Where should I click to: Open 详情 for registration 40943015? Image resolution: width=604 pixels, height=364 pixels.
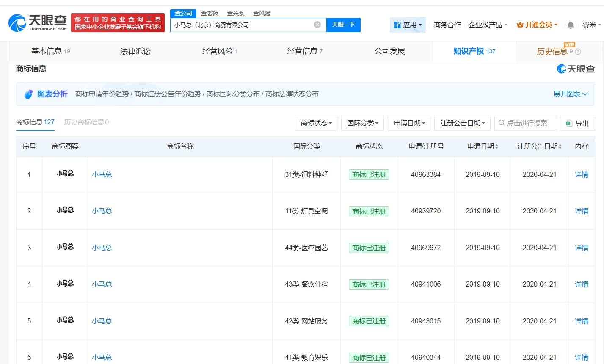pos(582,321)
